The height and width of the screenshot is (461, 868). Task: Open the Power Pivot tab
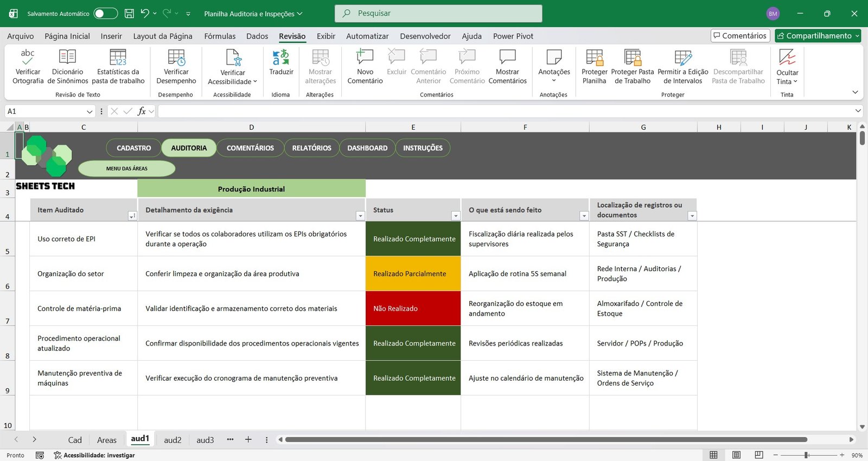[513, 36]
